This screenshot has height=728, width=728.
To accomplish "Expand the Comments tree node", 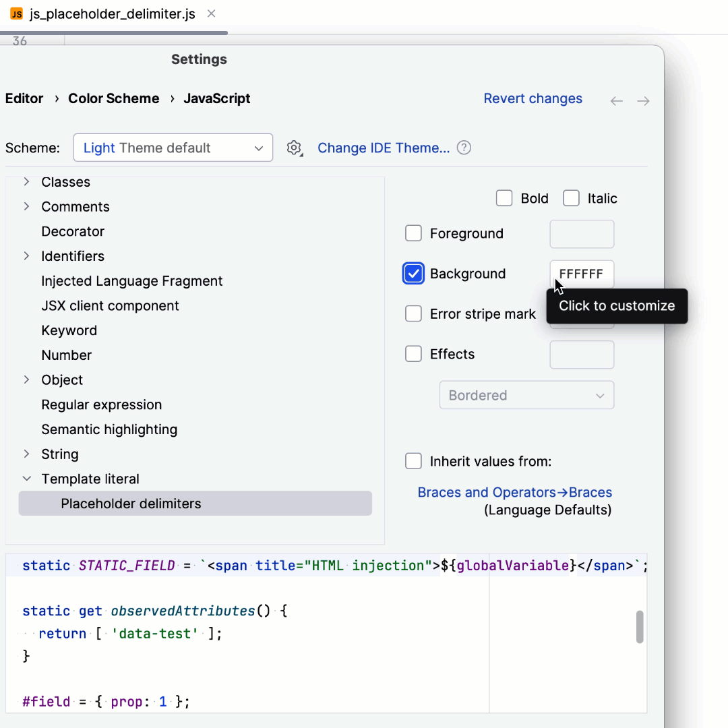I will tap(26, 206).
